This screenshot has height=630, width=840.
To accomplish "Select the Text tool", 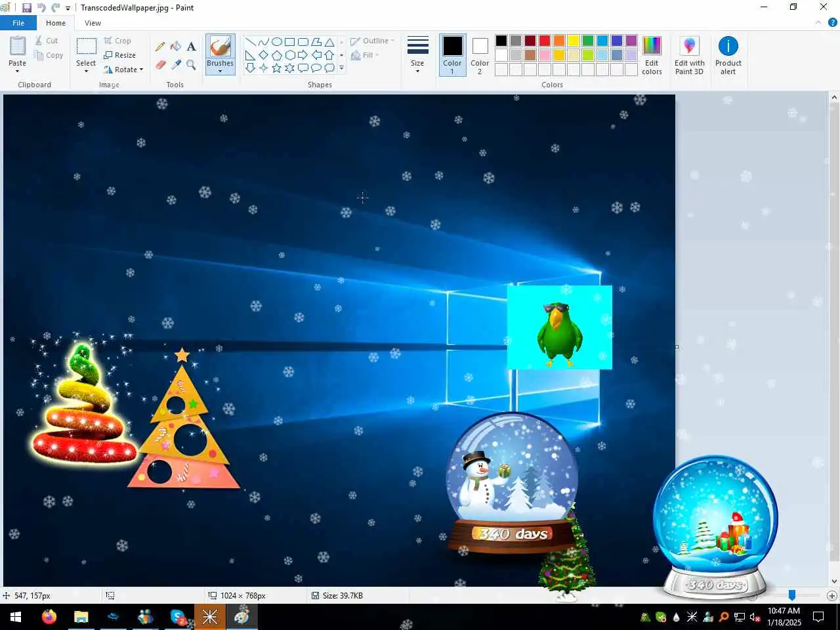I will (191, 47).
